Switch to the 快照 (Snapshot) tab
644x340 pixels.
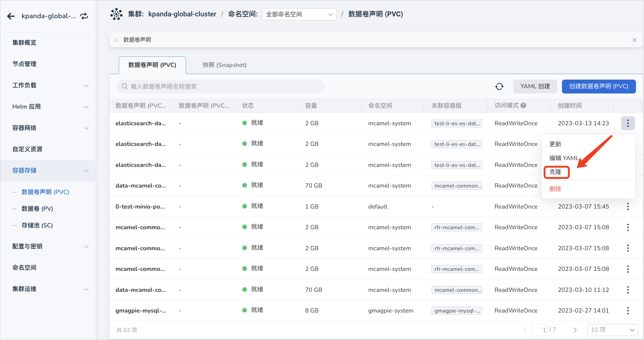(x=225, y=65)
